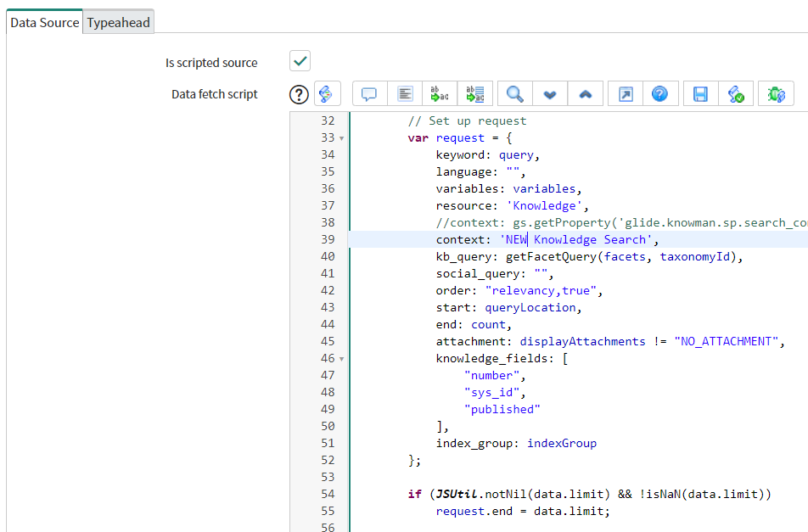Click the Data fetch script label
808x532 pixels.
215,94
